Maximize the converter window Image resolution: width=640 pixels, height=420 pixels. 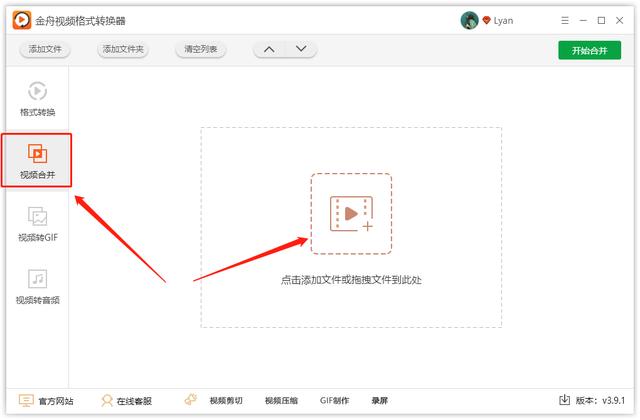pyautogui.click(x=601, y=20)
